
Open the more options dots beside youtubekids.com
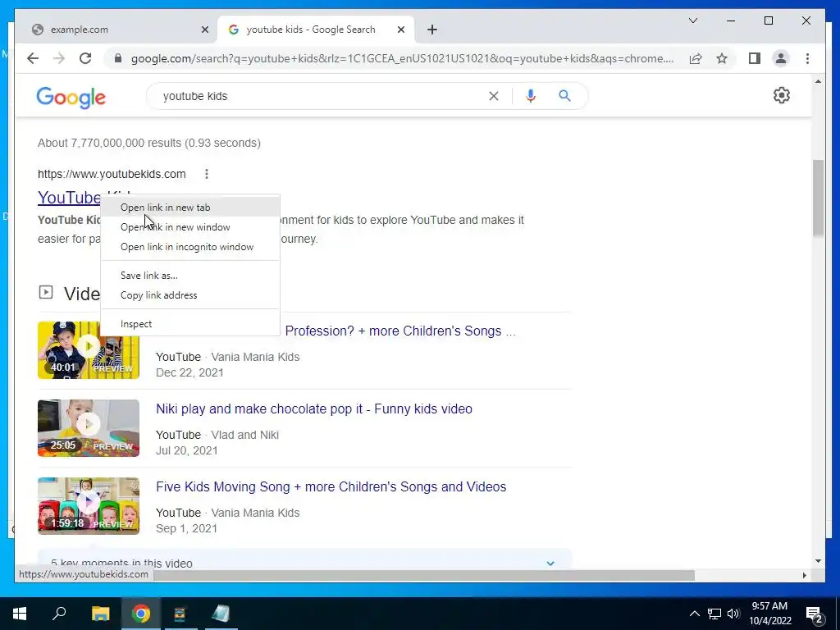click(x=206, y=174)
